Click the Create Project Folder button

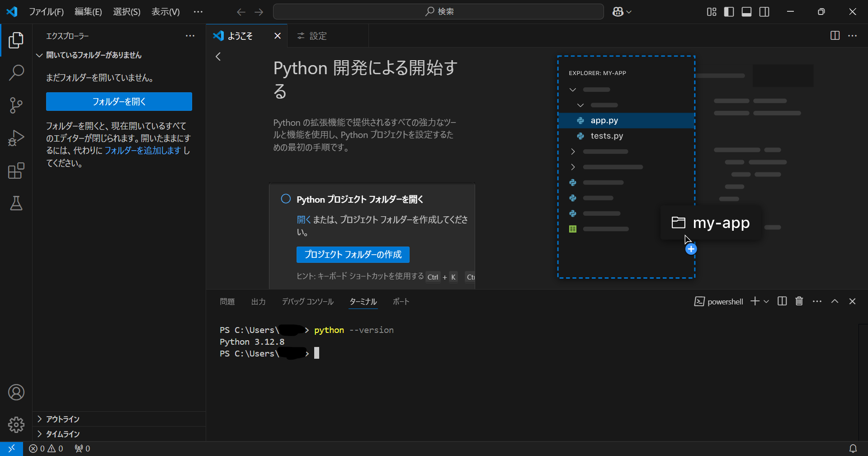(x=353, y=255)
